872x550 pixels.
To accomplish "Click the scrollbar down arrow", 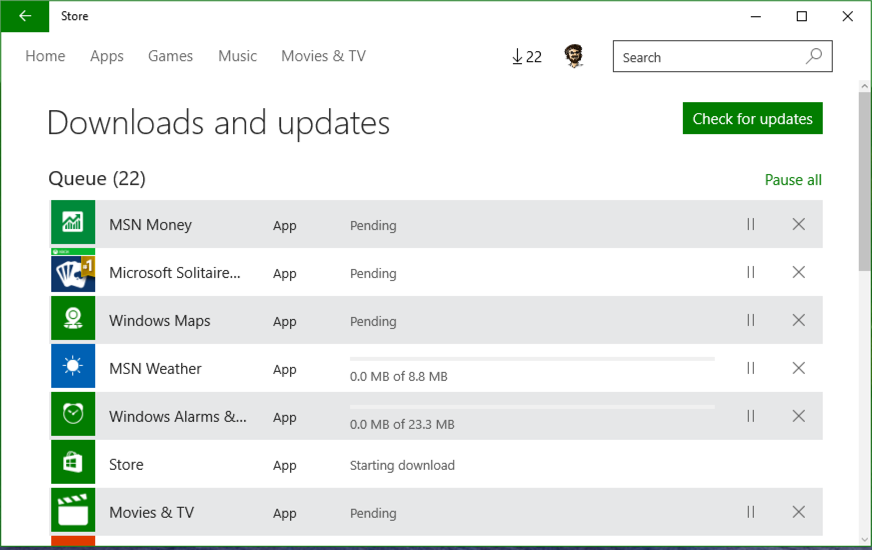I will [864, 539].
